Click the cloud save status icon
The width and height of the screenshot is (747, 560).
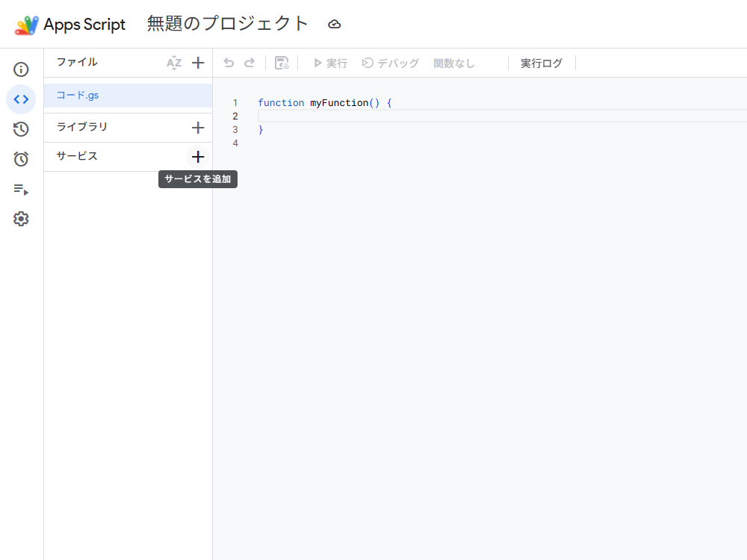tap(335, 25)
